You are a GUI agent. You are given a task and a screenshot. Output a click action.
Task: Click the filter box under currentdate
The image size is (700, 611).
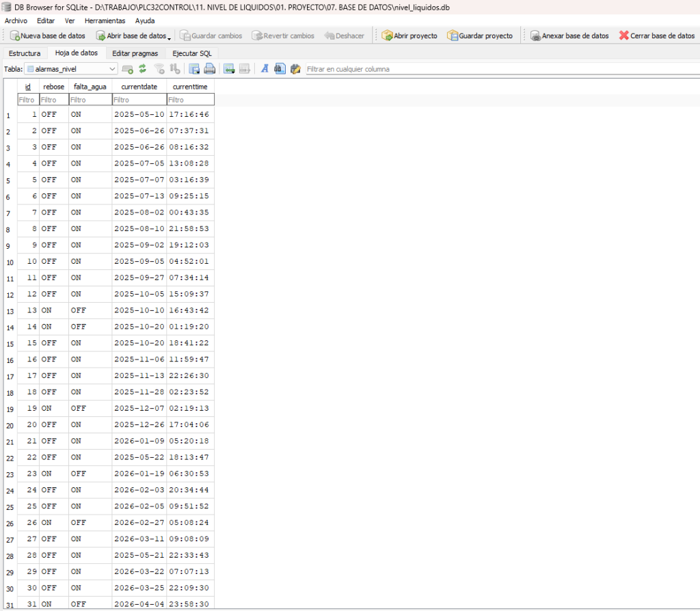pyautogui.click(x=139, y=100)
